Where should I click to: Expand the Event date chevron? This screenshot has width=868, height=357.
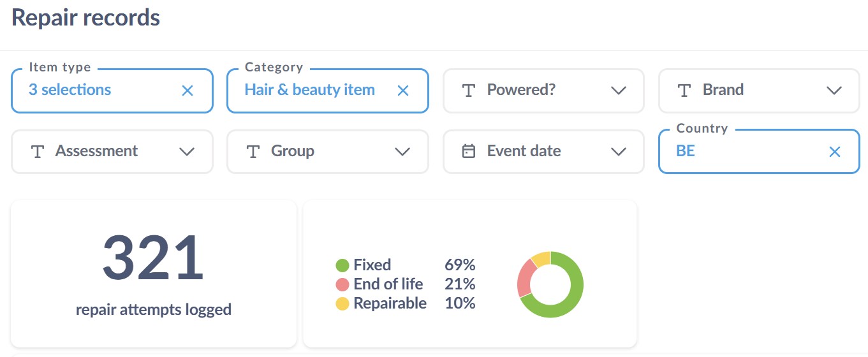618,152
